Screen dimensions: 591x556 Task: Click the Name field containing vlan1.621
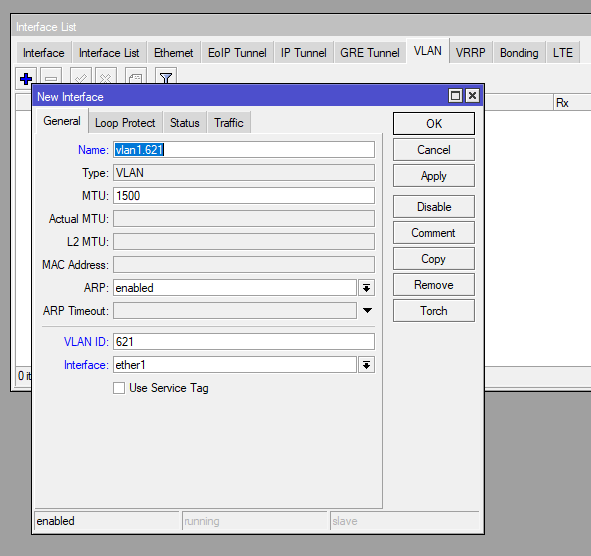click(244, 150)
